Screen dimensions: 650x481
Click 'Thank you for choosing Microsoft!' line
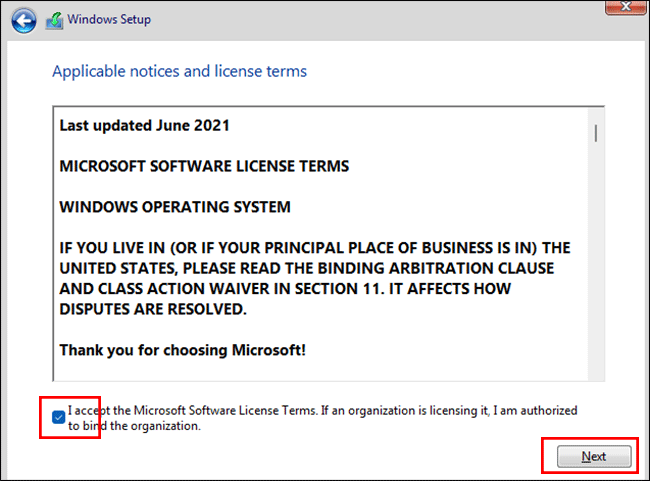pyautogui.click(x=183, y=350)
